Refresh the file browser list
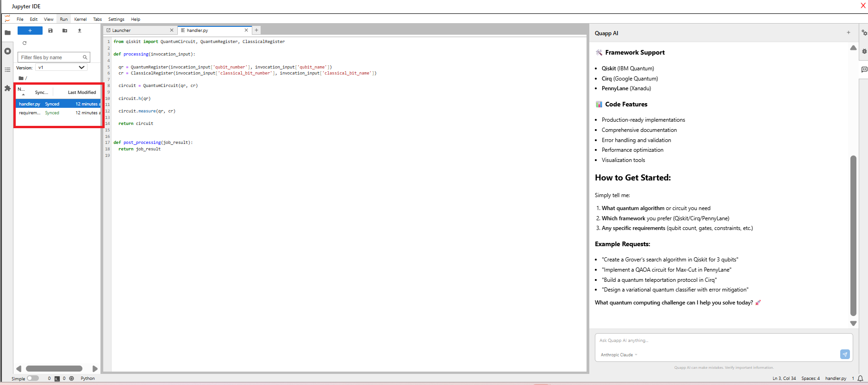 click(25, 43)
